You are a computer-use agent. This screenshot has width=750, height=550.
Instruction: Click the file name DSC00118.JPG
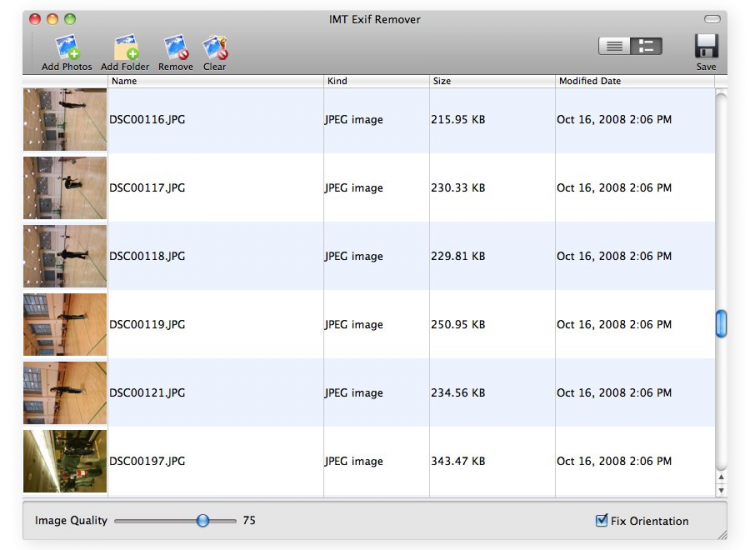[x=147, y=256]
